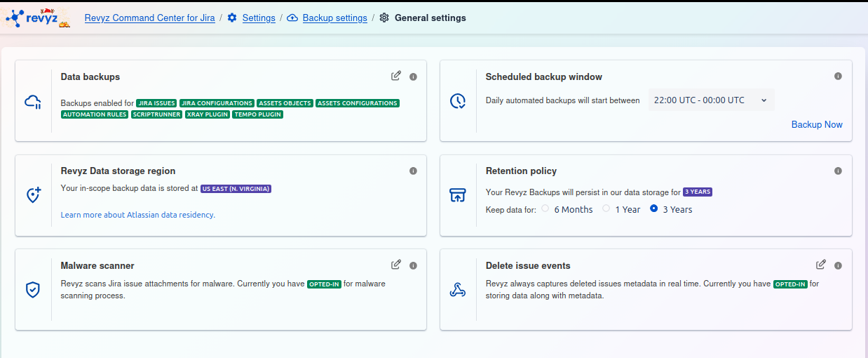The width and height of the screenshot is (868, 358).
Task: Open the backup window time dropdown
Action: point(710,100)
